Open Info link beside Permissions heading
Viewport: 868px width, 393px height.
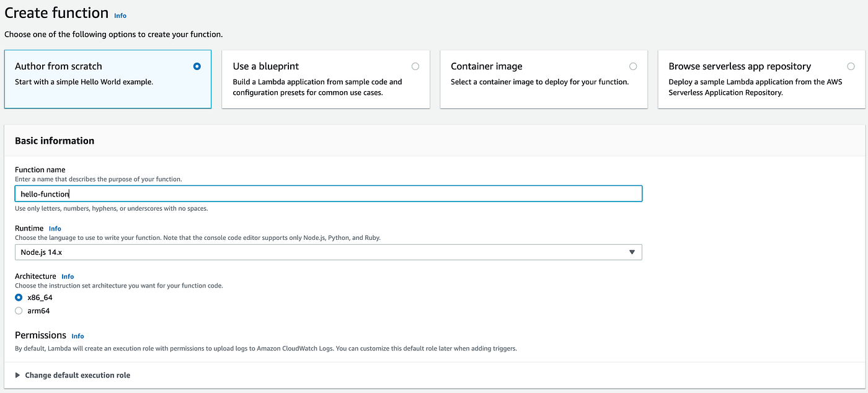point(77,336)
